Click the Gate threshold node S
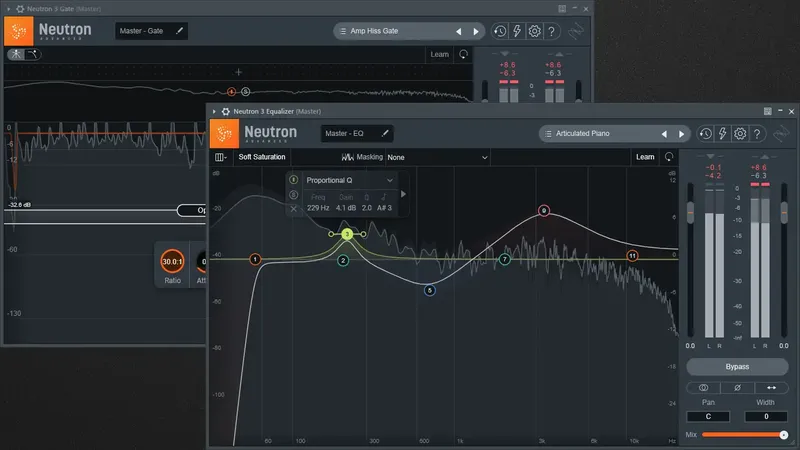Viewport: 800px width, 450px height. coord(245,92)
